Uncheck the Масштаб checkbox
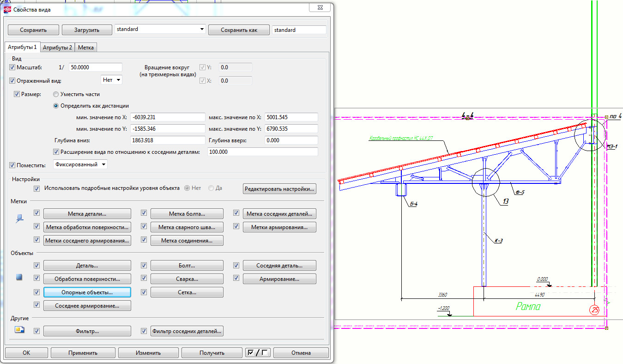This screenshot has height=364, width=623. pos(12,67)
